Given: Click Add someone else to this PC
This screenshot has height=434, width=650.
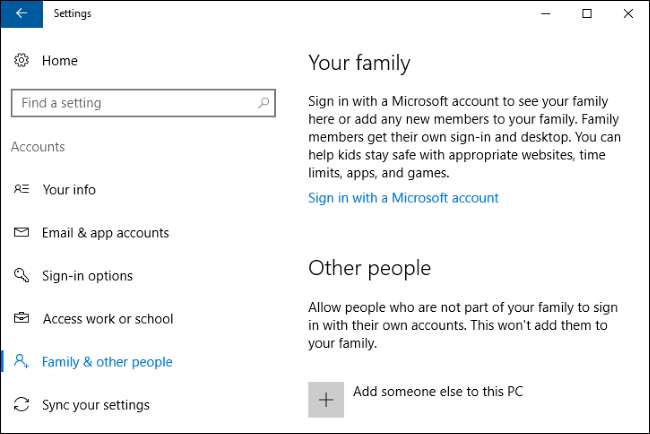Looking at the screenshot, I should 438,391.
